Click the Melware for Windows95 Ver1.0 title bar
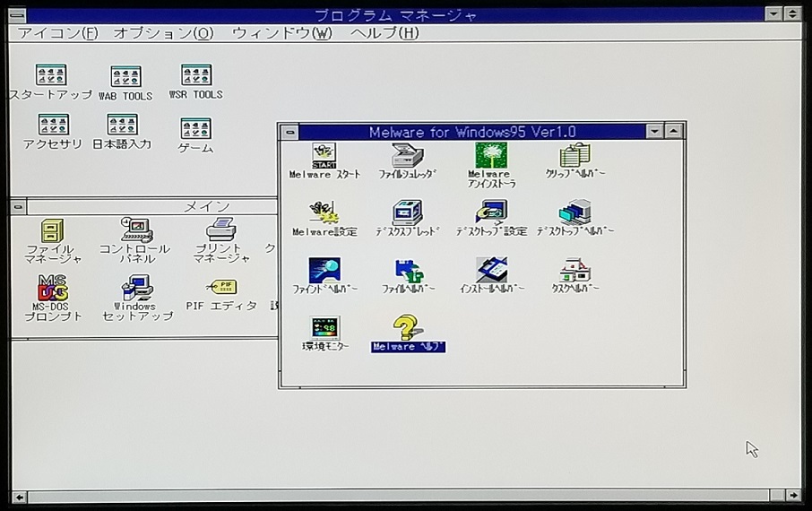The height and width of the screenshot is (511, 812). [472, 132]
